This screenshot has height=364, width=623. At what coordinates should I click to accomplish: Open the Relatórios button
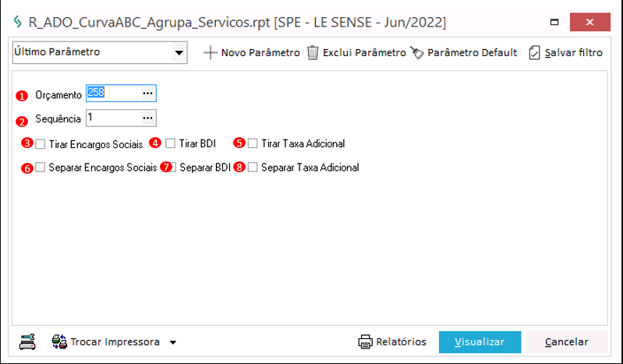392,341
